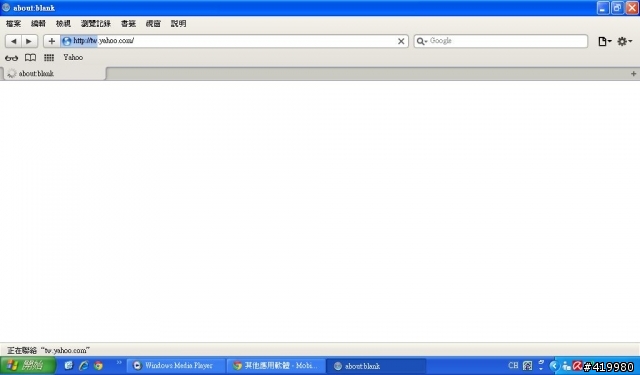This screenshot has width=640, height=375.
Task: Go back to the previous page
Action: (x=13, y=41)
